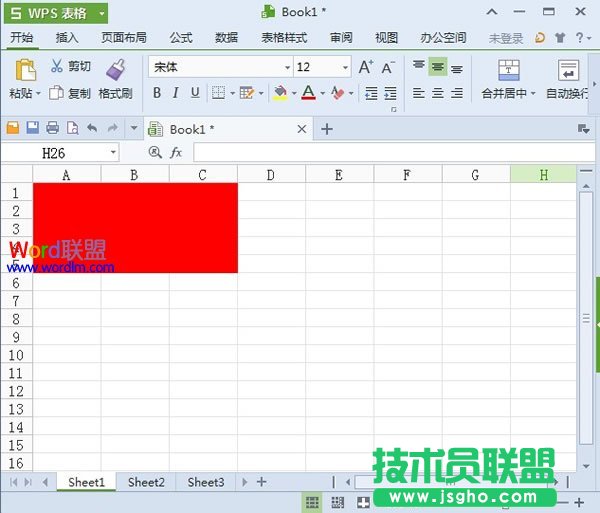Select column D header
The height and width of the screenshot is (513, 600).
(x=271, y=175)
